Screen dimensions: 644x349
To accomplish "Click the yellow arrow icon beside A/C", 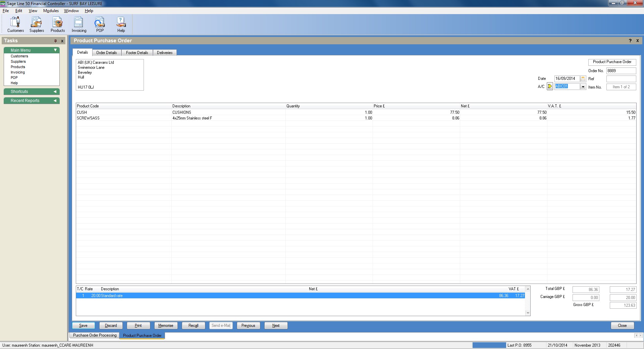I will [x=550, y=87].
